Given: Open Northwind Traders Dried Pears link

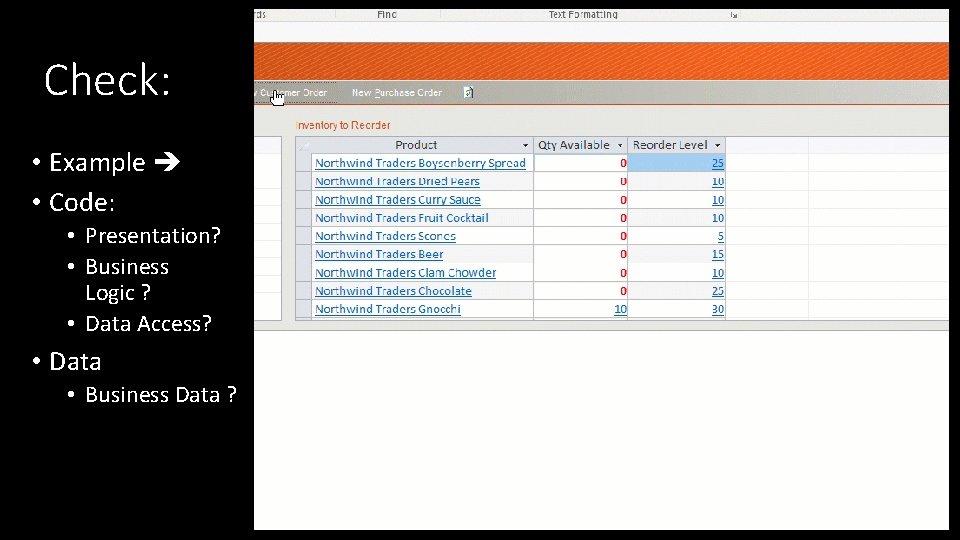Looking at the screenshot, I should [x=397, y=182].
